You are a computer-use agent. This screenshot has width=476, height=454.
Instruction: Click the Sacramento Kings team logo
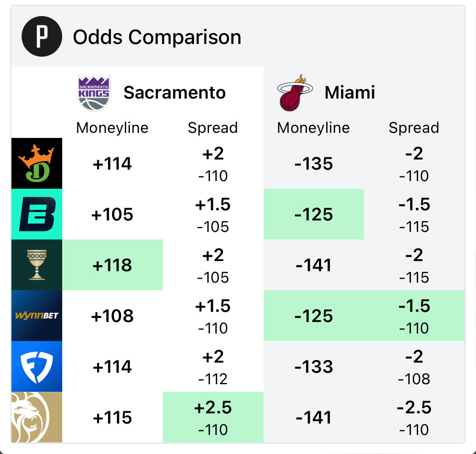94,93
